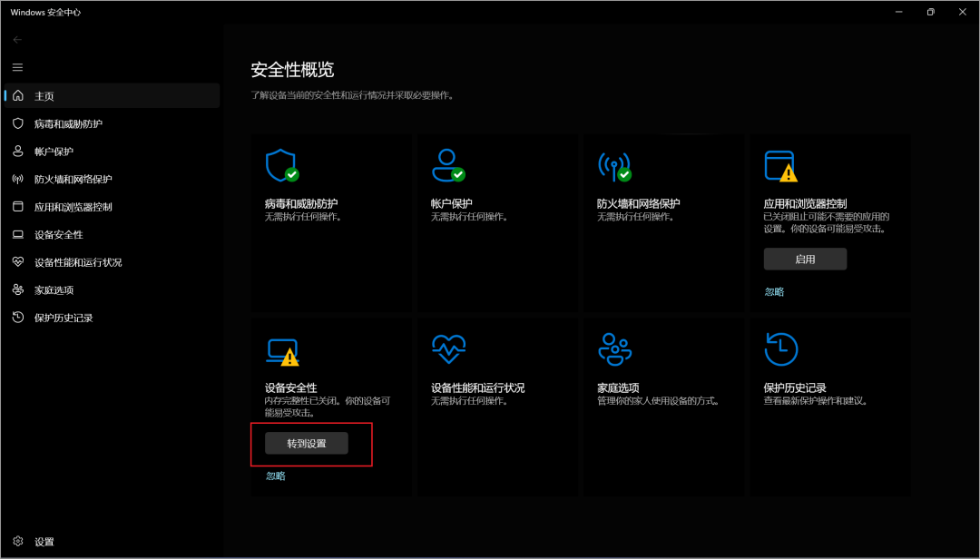Open the hamburger navigation menu
This screenshot has width=980, height=559.
(x=17, y=67)
